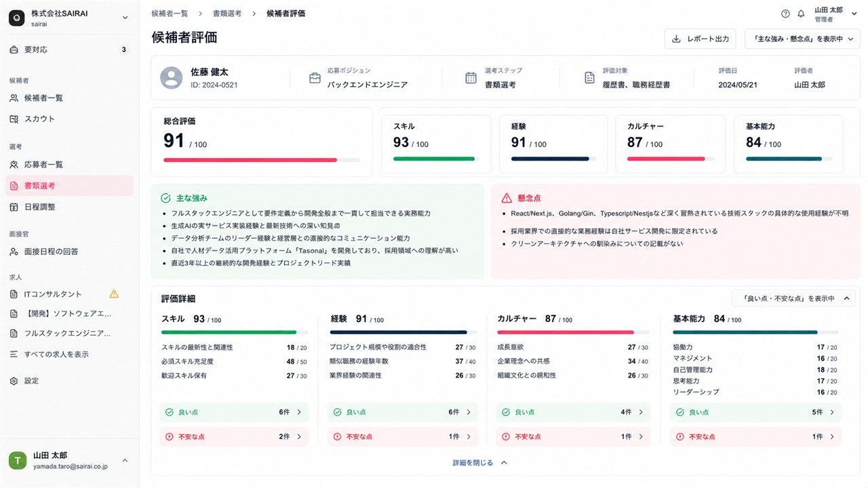Click the 企業理念への共感 row
The height and width of the screenshot is (488, 868).
(x=573, y=361)
